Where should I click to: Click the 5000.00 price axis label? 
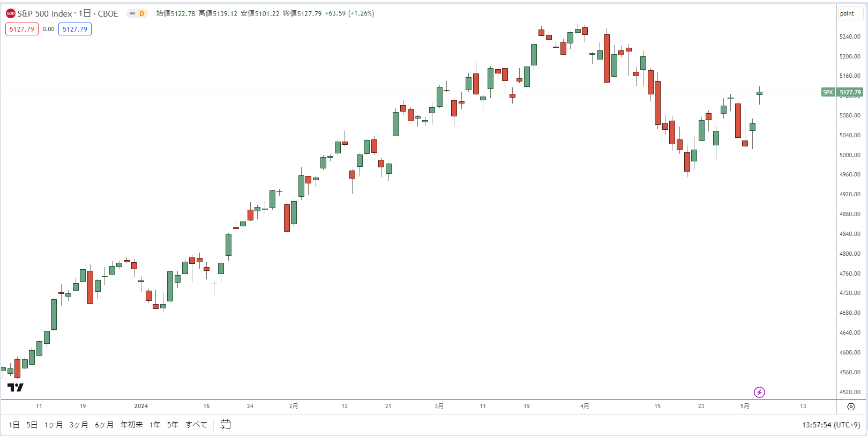click(x=850, y=155)
